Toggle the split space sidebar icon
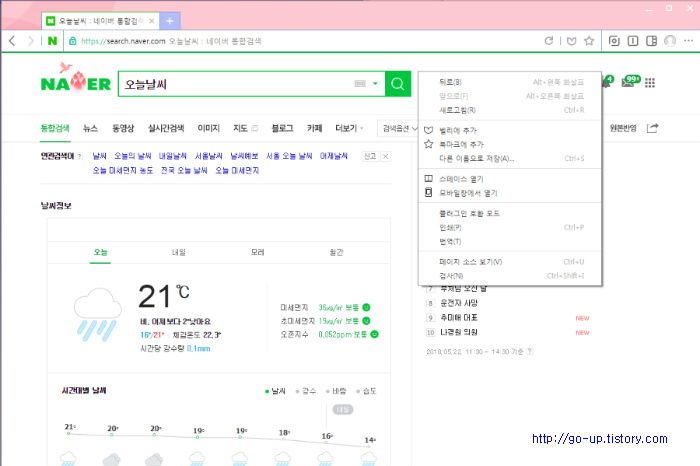This screenshot has height=466, width=700. [x=651, y=41]
